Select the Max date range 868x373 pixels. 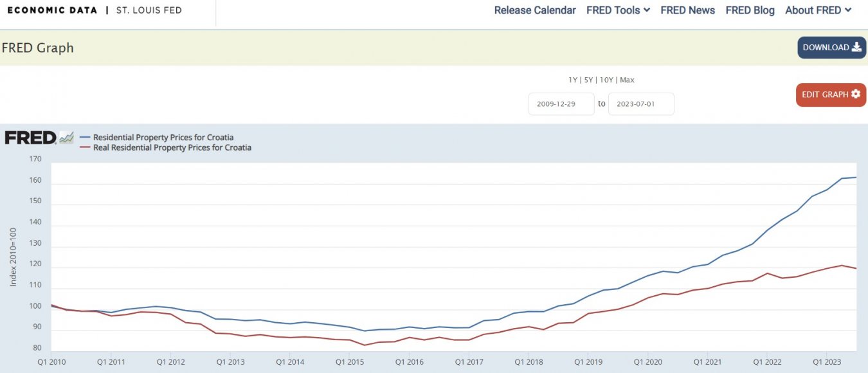(627, 80)
